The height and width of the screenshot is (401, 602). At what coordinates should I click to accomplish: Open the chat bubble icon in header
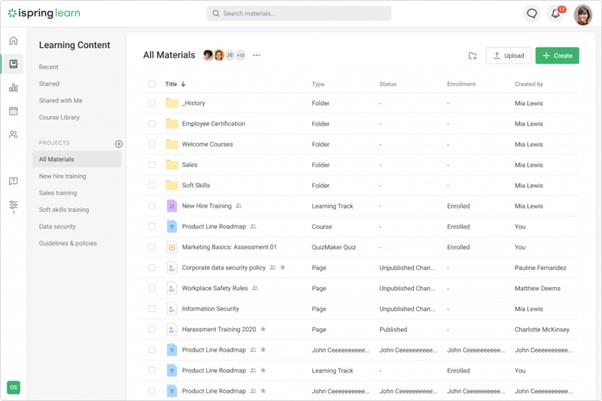point(532,14)
